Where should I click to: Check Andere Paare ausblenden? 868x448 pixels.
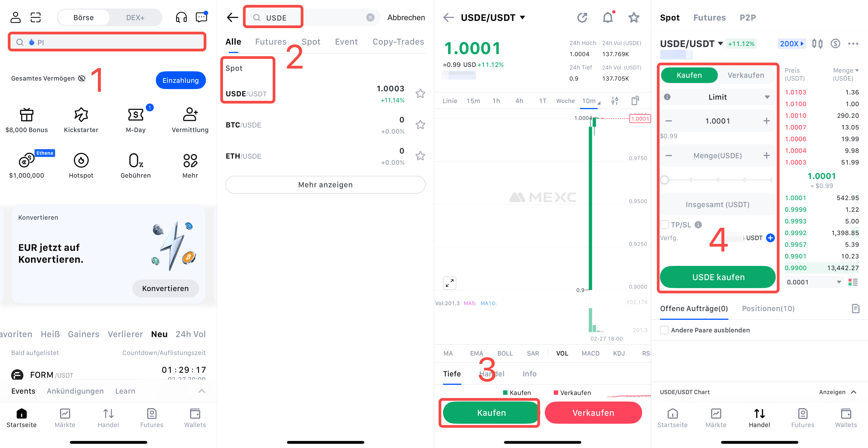click(664, 330)
